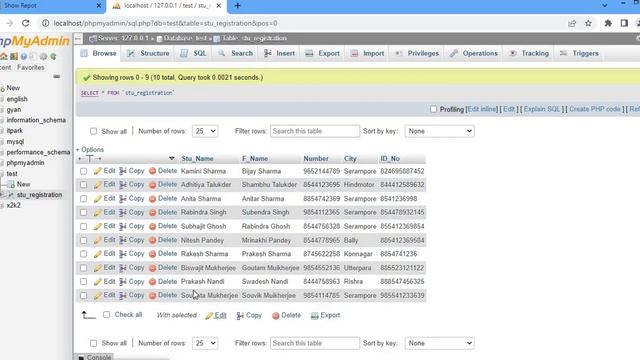Click the green reload navigation icon in sidebar

(53, 56)
